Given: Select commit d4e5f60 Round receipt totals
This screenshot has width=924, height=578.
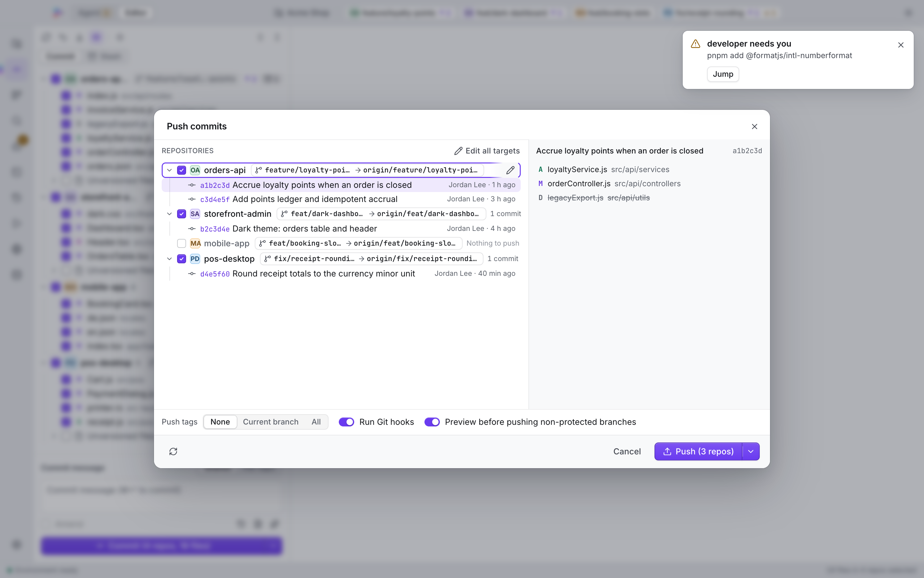Looking at the screenshot, I should tap(341, 274).
